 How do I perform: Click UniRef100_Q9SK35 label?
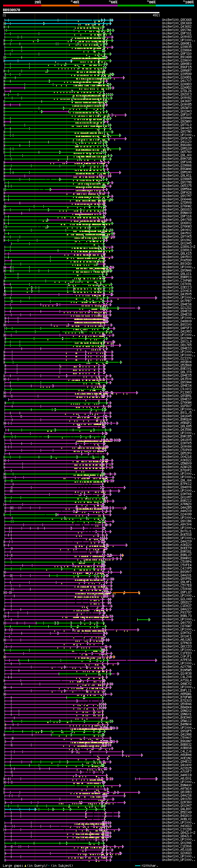point(177,139)
